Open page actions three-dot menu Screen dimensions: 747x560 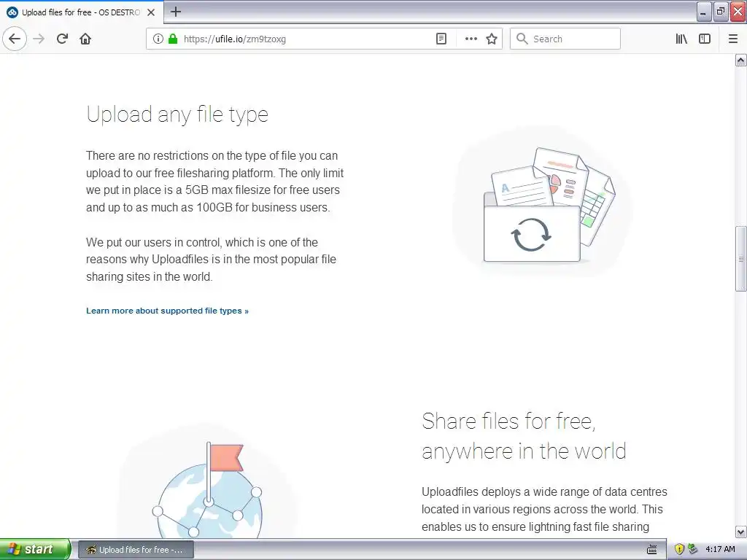pyautogui.click(x=471, y=39)
